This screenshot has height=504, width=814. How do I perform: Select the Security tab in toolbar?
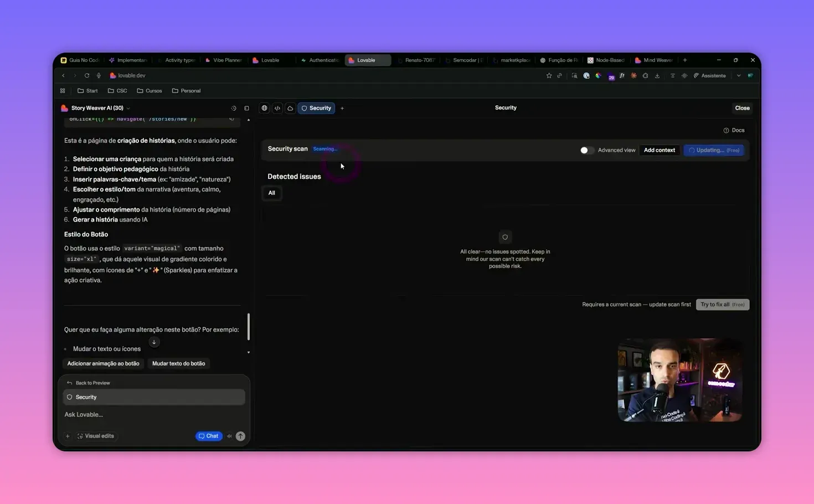pyautogui.click(x=316, y=109)
